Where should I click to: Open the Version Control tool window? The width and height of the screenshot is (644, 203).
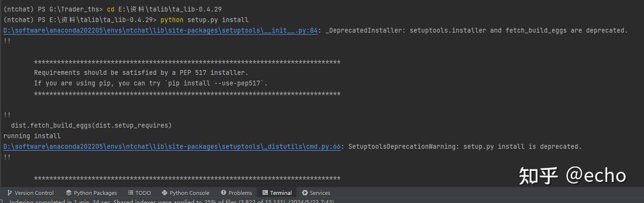(30, 193)
